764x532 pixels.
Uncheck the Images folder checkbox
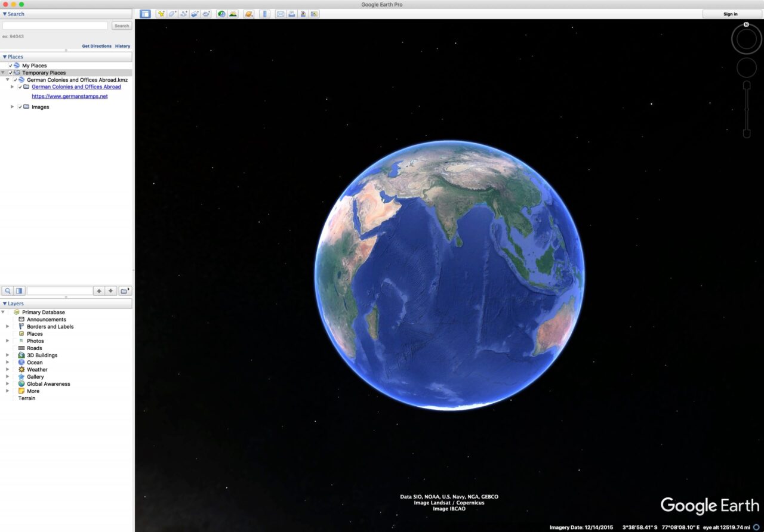pos(20,107)
